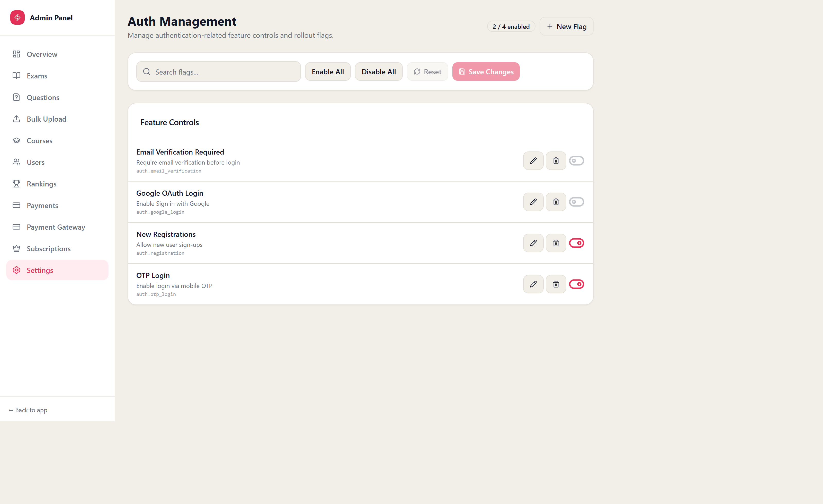
Task: Open the Subscriptions page
Action: pos(57,248)
